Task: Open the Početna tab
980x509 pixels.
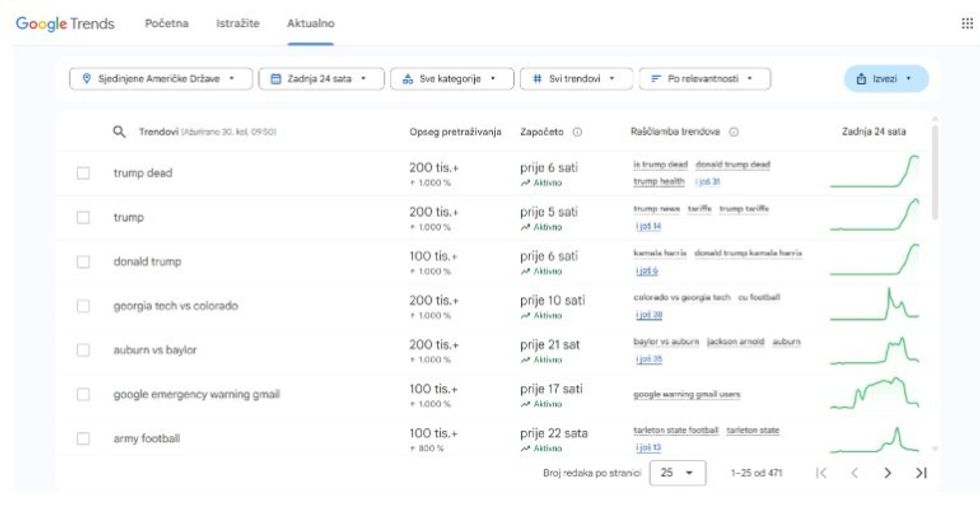Action: pyautogui.click(x=167, y=23)
